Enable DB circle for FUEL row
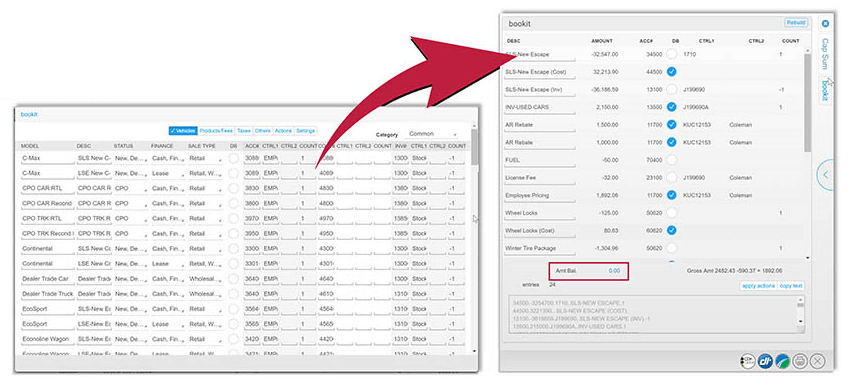The width and height of the screenshot is (855, 377). (672, 160)
